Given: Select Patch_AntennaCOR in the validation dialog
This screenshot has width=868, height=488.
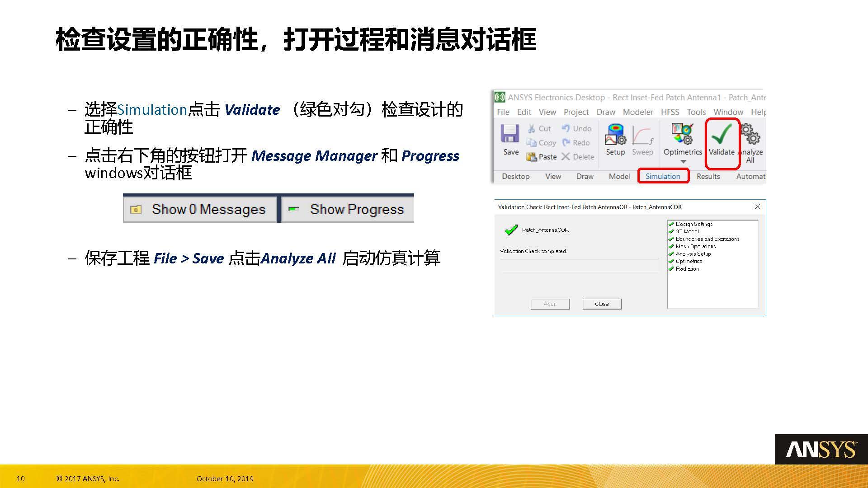Looking at the screenshot, I should pos(544,230).
